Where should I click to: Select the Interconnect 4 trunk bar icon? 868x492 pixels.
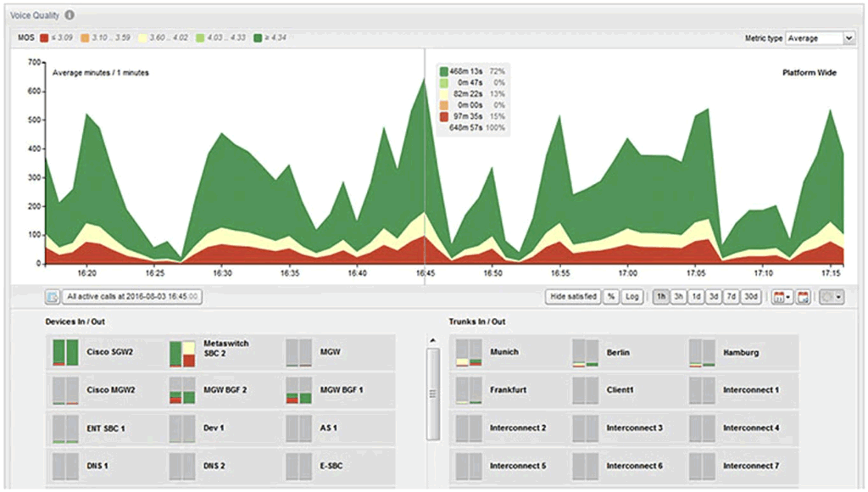[x=703, y=429]
